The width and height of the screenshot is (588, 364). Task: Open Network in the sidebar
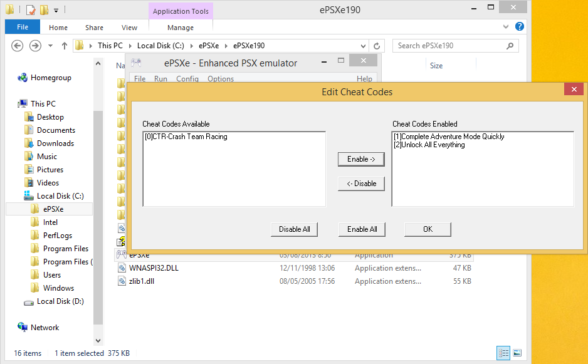44,327
